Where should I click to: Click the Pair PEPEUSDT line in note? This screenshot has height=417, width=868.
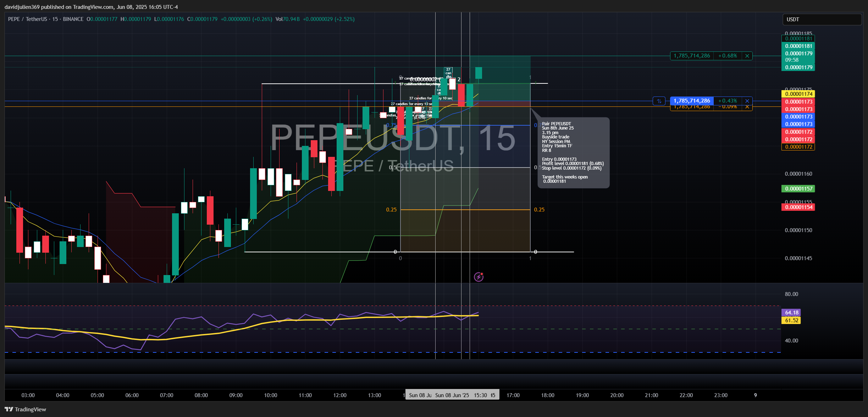pyautogui.click(x=556, y=124)
